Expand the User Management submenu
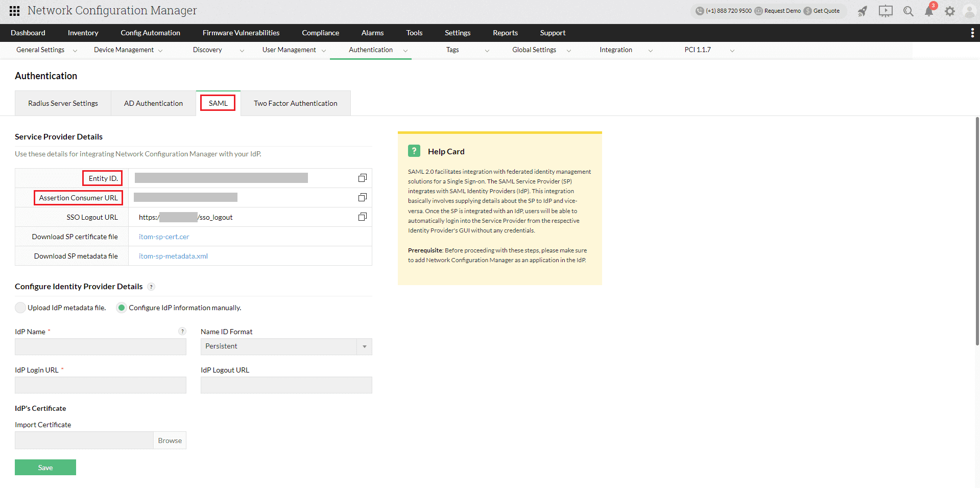980x488 pixels. [x=324, y=51]
